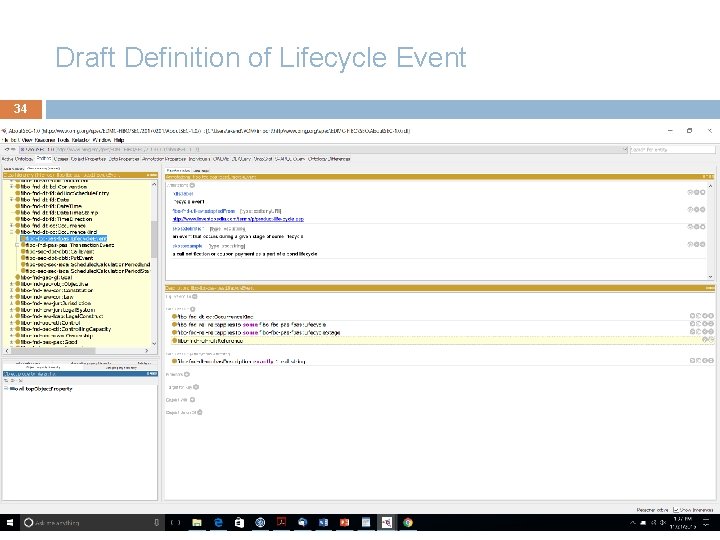
Task: Open File Explorer from the taskbar
Action: tap(197, 523)
